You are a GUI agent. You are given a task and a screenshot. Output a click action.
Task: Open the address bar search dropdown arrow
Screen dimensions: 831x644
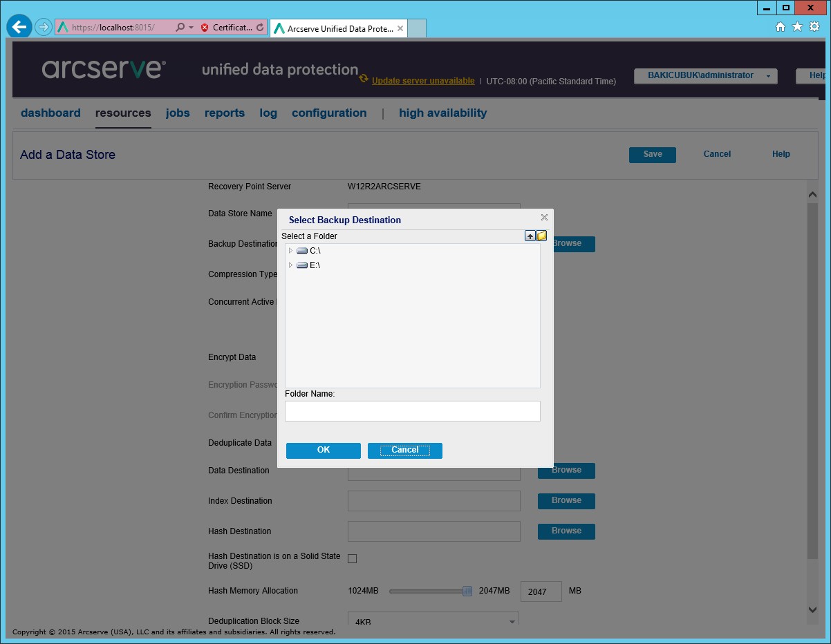191,28
